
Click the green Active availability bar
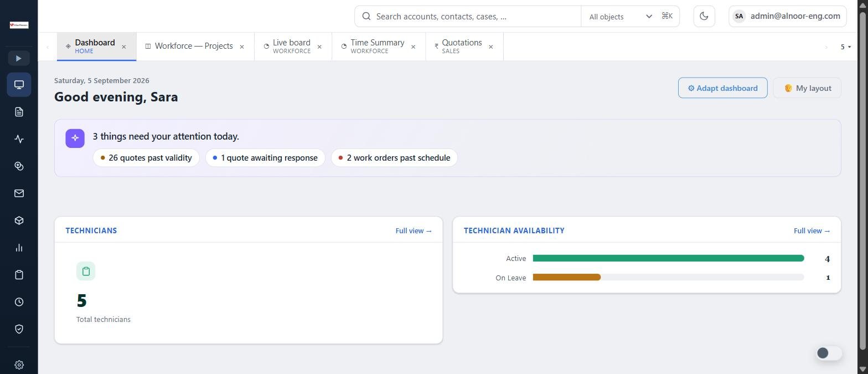668,258
